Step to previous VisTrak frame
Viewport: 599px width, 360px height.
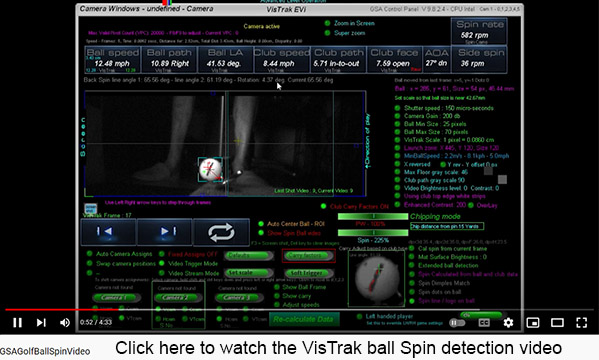point(108,232)
